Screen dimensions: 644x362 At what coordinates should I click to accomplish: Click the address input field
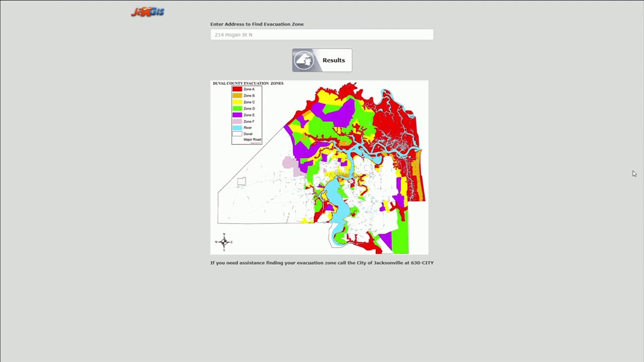(322, 35)
